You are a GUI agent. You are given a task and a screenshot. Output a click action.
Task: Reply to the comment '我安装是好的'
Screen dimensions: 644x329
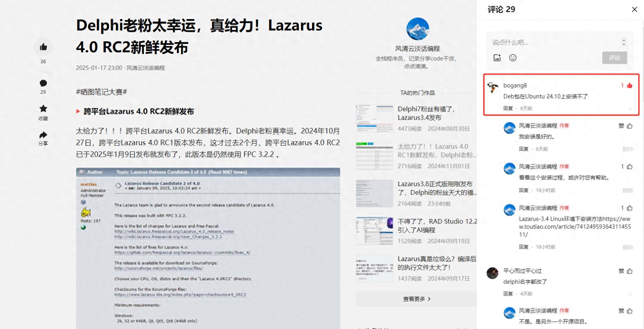(523, 149)
